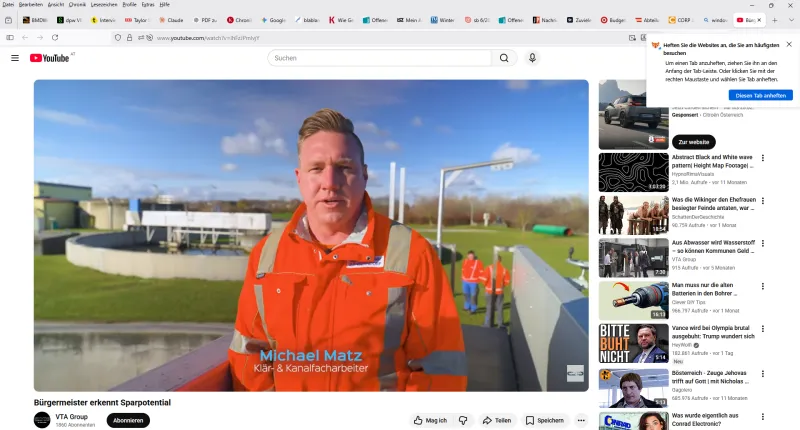Image resolution: width=800 pixels, height=430 pixels.
Task: Open options menu for the Wikinger video
Action: pos(762,201)
